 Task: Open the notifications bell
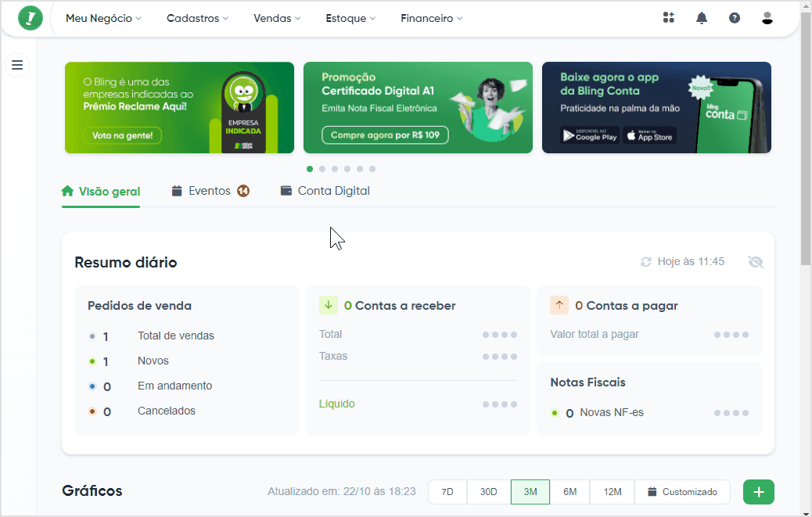pos(701,18)
